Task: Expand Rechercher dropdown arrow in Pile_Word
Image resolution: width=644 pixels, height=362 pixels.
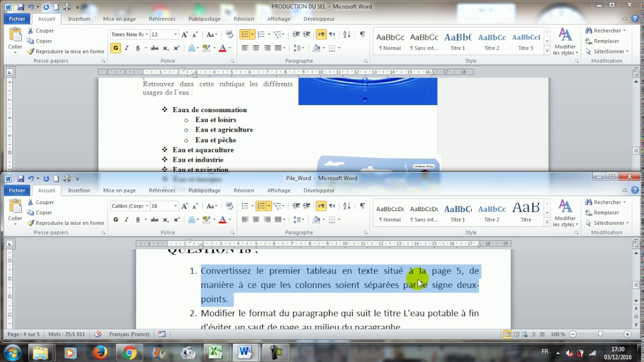Action: [624, 202]
